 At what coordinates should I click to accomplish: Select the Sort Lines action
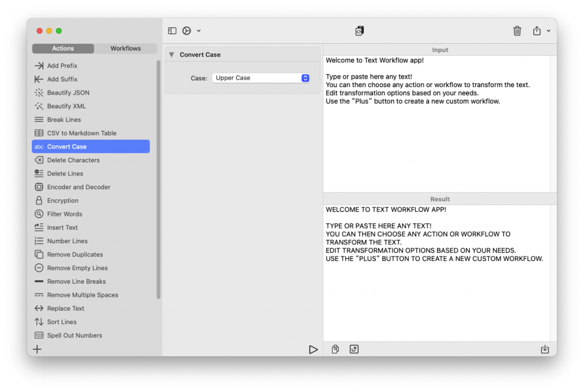pos(91,322)
